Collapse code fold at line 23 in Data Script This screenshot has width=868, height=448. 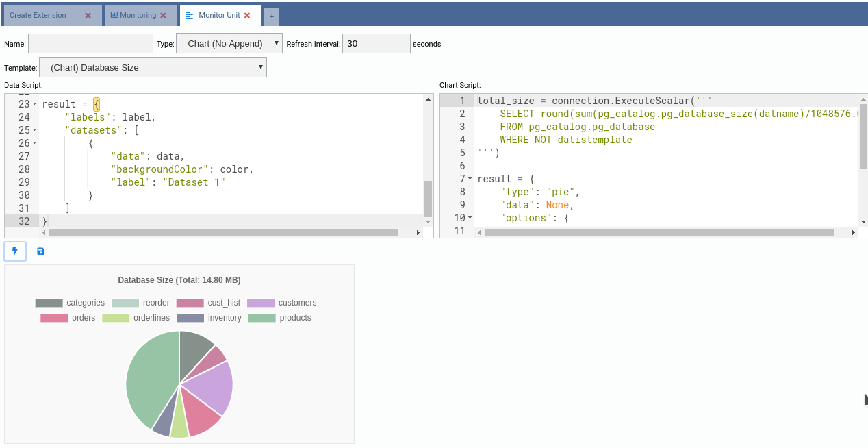coord(34,104)
